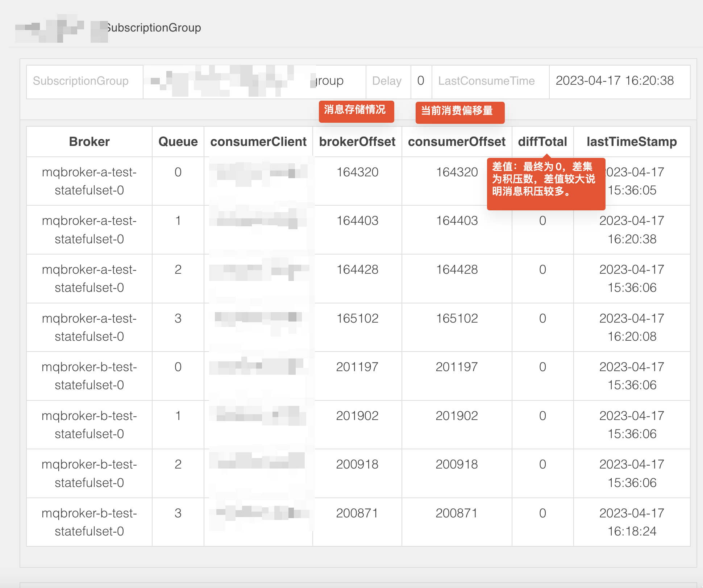Click the red 消息存储情况 annotation label

tap(356, 111)
